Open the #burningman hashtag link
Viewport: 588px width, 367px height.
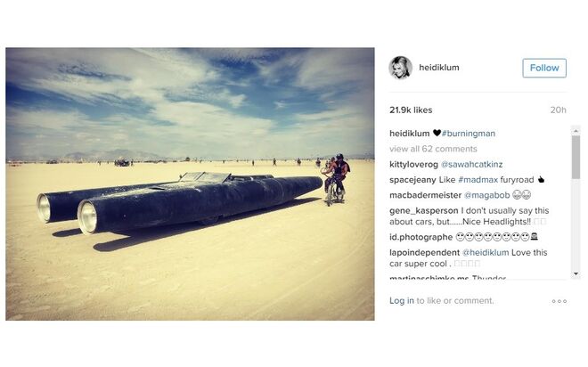(469, 134)
